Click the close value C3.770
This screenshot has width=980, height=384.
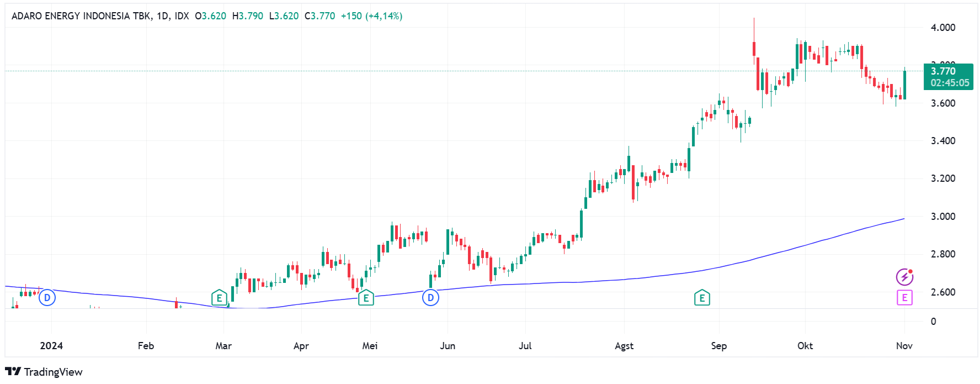pos(320,16)
